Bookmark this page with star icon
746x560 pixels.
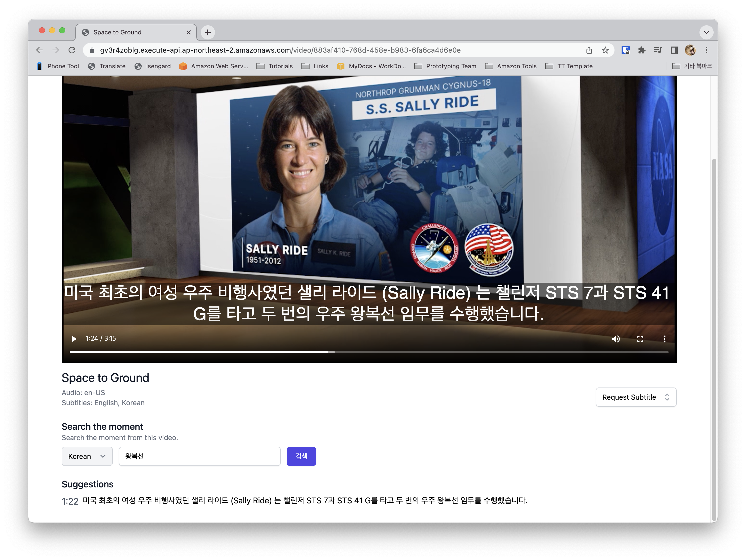(x=605, y=50)
